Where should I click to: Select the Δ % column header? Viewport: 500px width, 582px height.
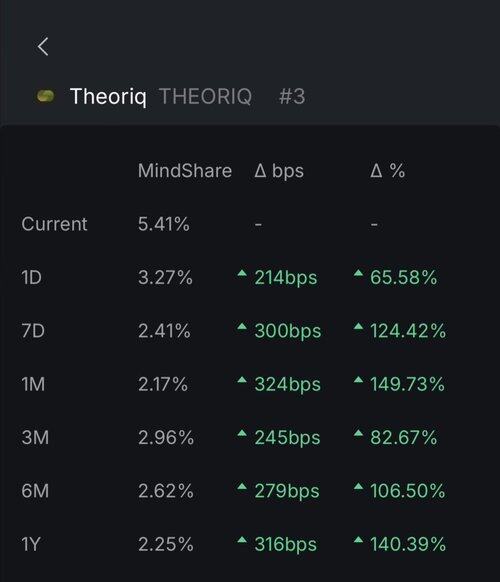coord(388,171)
